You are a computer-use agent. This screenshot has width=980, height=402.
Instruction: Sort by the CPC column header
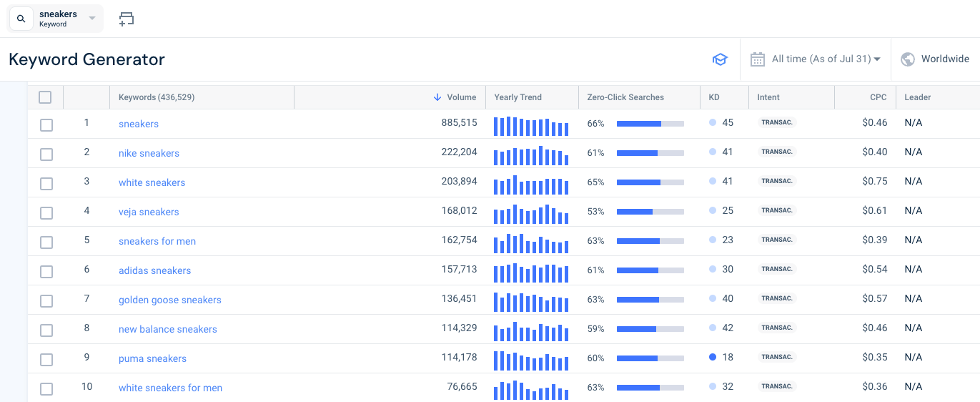pos(878,97)
